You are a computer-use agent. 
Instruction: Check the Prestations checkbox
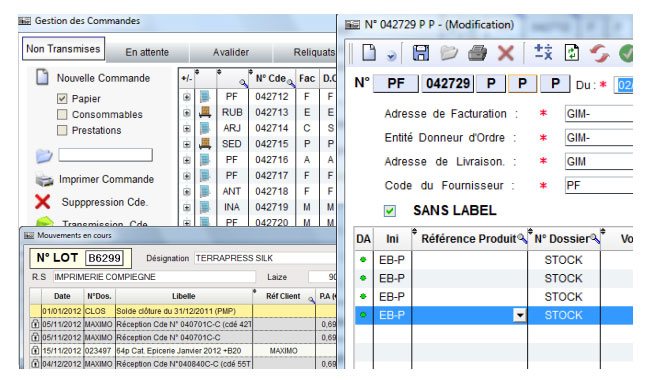coord(62,130)
